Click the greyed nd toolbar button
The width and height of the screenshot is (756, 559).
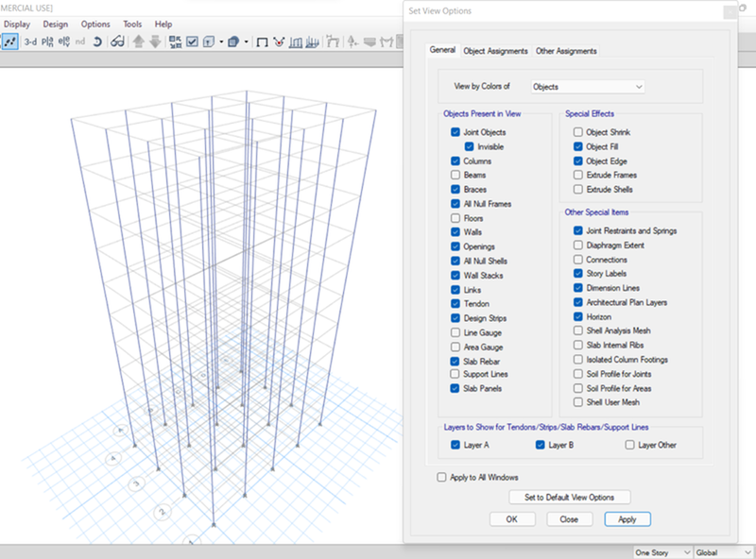click(80, 42)
